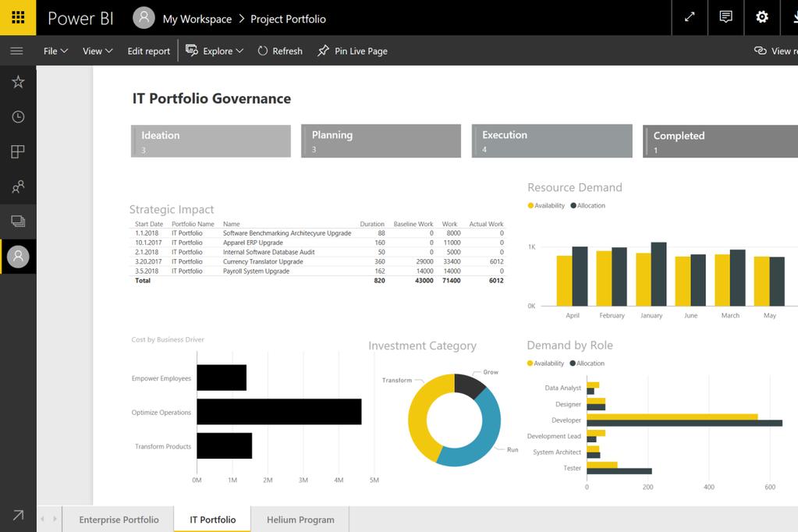Click the Refresh circular arrow icon

click(263, 51)
